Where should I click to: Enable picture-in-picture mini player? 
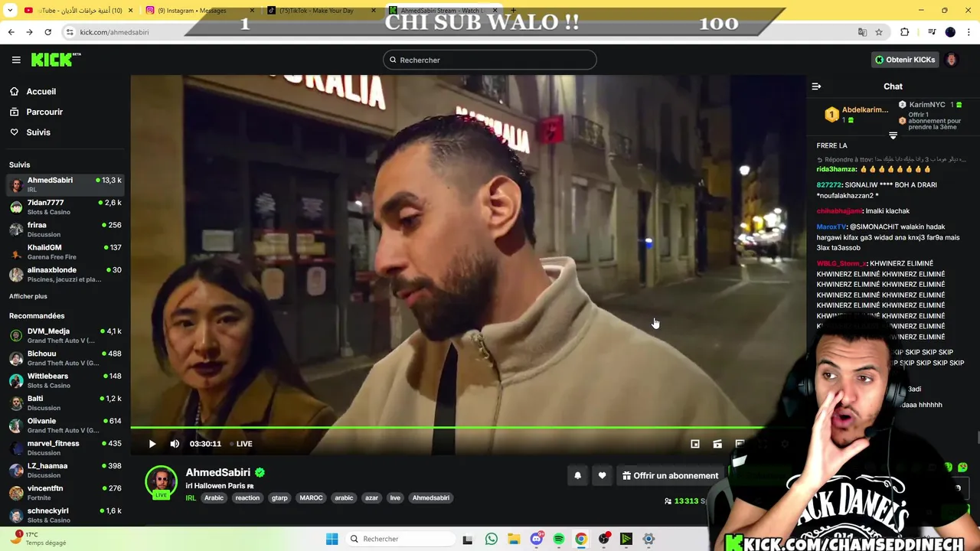coord(695,444)
